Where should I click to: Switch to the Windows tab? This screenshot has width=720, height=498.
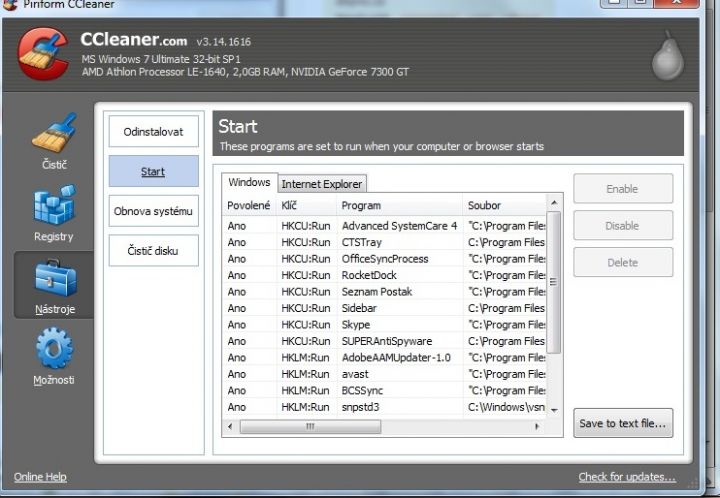click(249, 182)
